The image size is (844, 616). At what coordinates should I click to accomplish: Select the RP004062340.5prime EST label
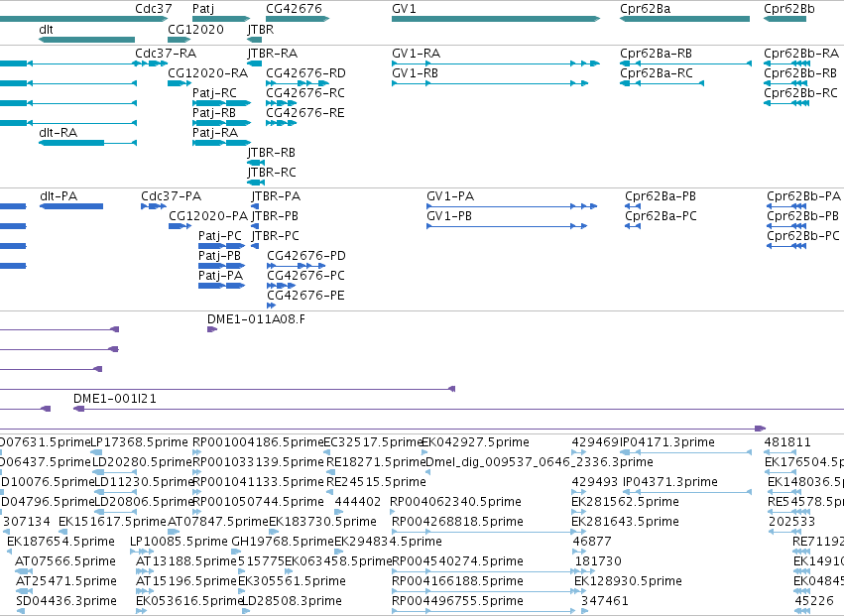[455, 502]
